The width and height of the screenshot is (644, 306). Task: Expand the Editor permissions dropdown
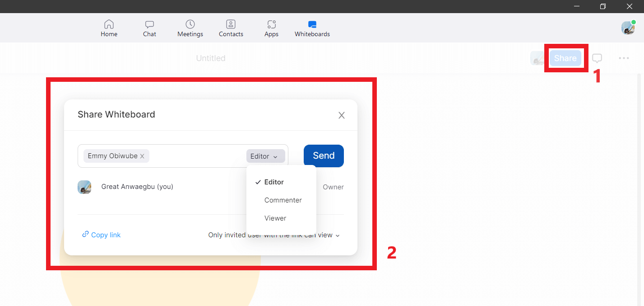[265, 155]
